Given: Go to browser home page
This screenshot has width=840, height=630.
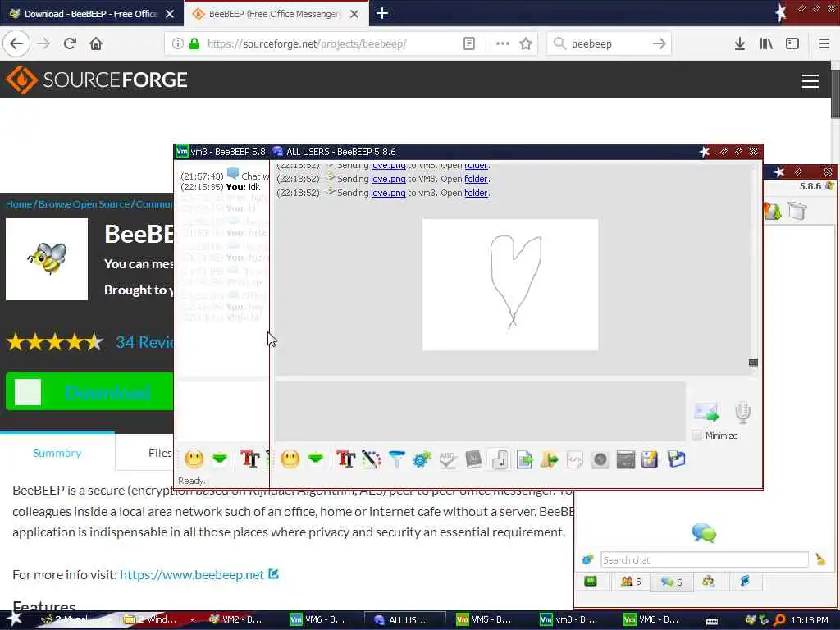Looking at the screenshot, I should click(96, 44).
